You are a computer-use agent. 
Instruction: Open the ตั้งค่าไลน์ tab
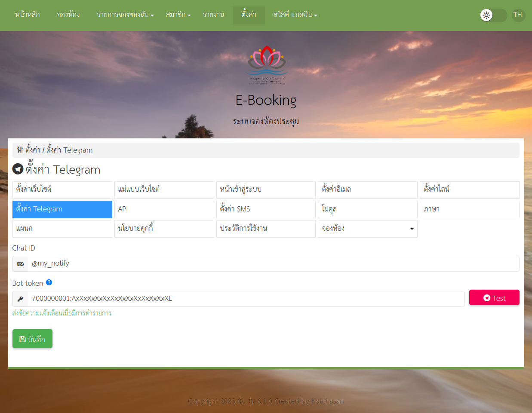(470, 190)
